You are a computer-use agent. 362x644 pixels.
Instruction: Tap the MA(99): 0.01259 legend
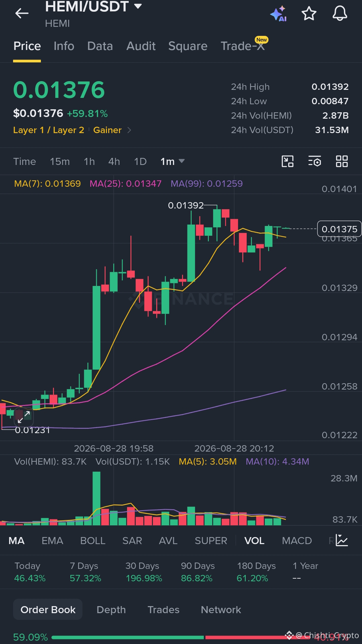pos(206,184)
